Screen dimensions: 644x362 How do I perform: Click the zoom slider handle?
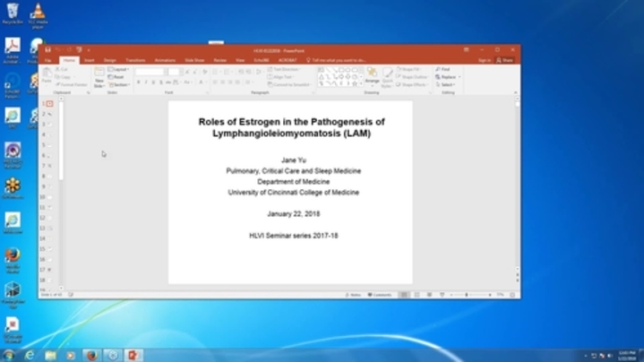(x=467, y=295)
